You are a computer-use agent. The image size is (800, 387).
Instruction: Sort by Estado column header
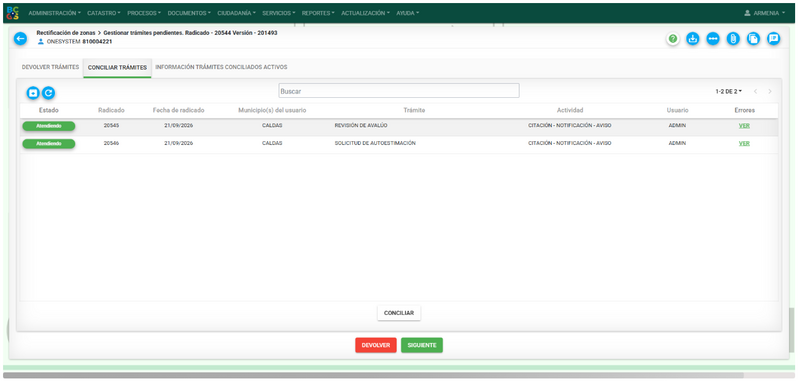point(48,110)
